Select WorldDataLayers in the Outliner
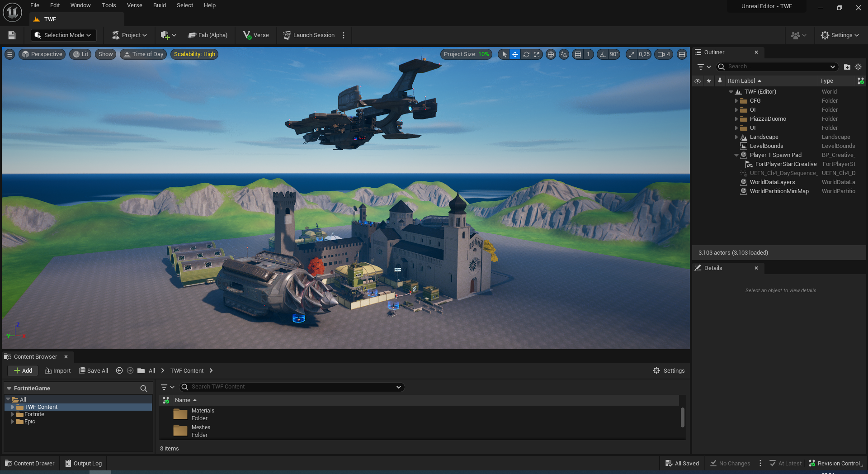The width and height of the screenshot is (868, 474). (x=772, y=182)
